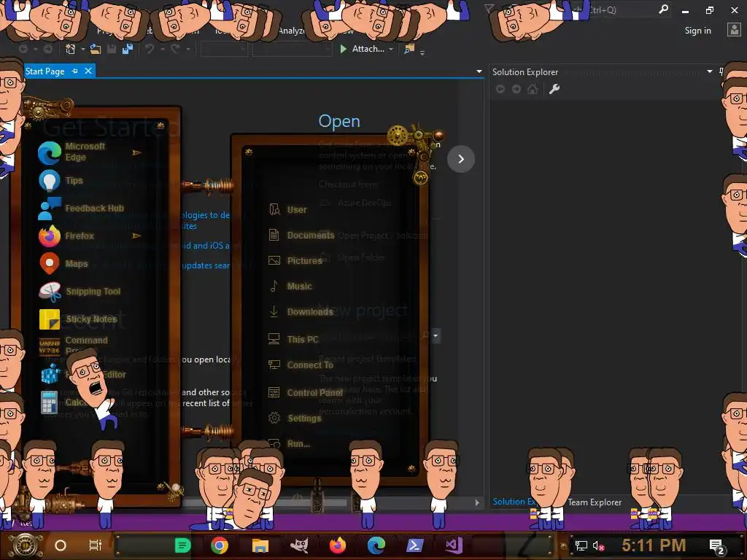Open the notification center icon
This screenshot has width=747, height=560.
point(718,547)
